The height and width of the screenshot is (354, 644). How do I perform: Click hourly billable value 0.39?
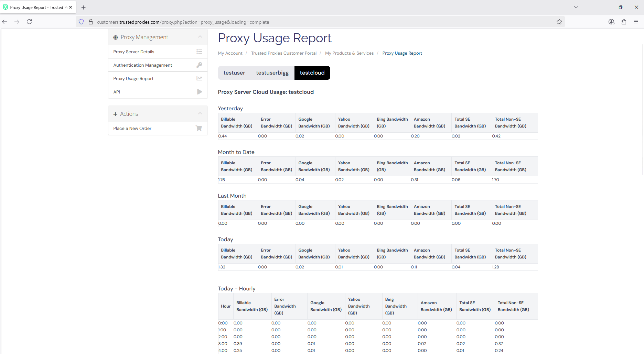(238, 344)
